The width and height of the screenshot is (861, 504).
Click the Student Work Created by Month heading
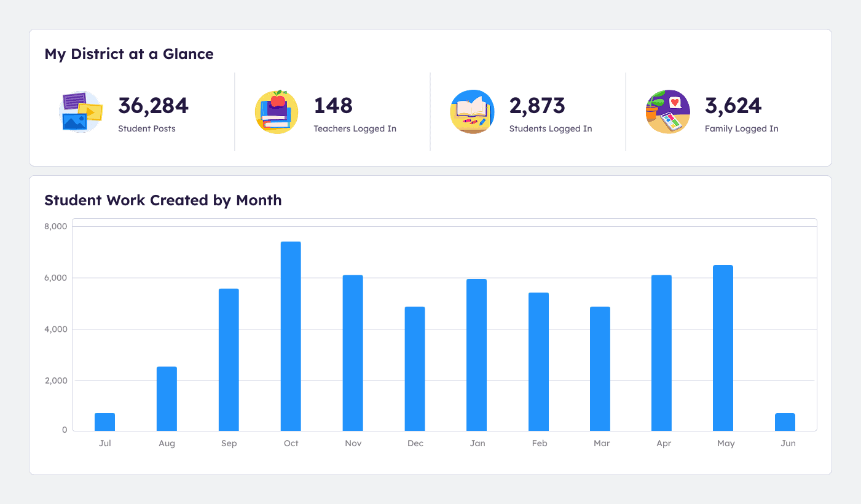pos(162,200)
